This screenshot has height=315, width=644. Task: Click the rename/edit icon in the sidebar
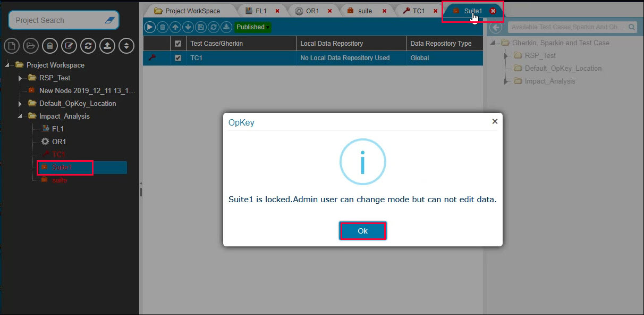pyautogui.click(x=69, y=46)
